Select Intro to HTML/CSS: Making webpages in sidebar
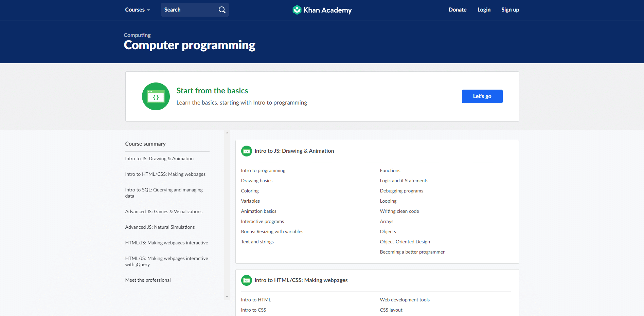This screenshot has width=644, height=316. 165,174
